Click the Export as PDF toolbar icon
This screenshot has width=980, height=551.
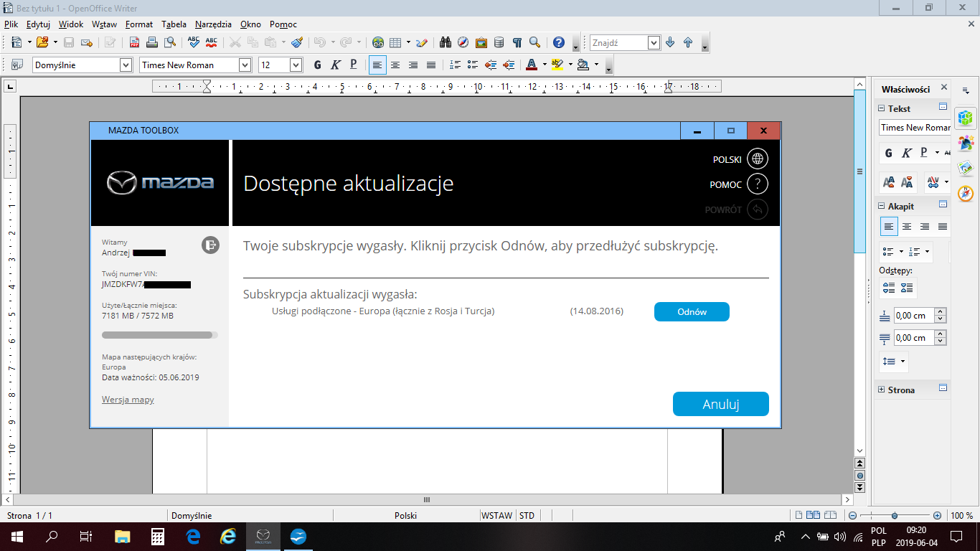tap(134, 42)
